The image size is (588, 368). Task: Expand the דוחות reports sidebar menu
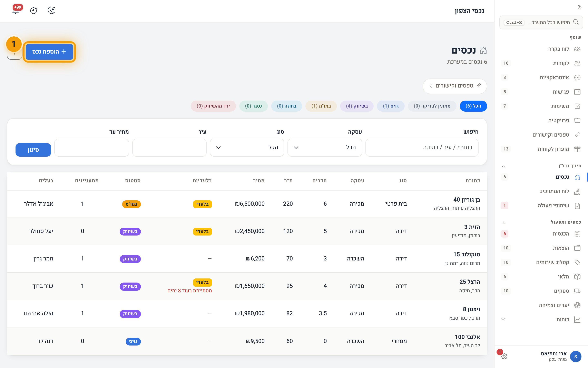(x=541, y=320)
